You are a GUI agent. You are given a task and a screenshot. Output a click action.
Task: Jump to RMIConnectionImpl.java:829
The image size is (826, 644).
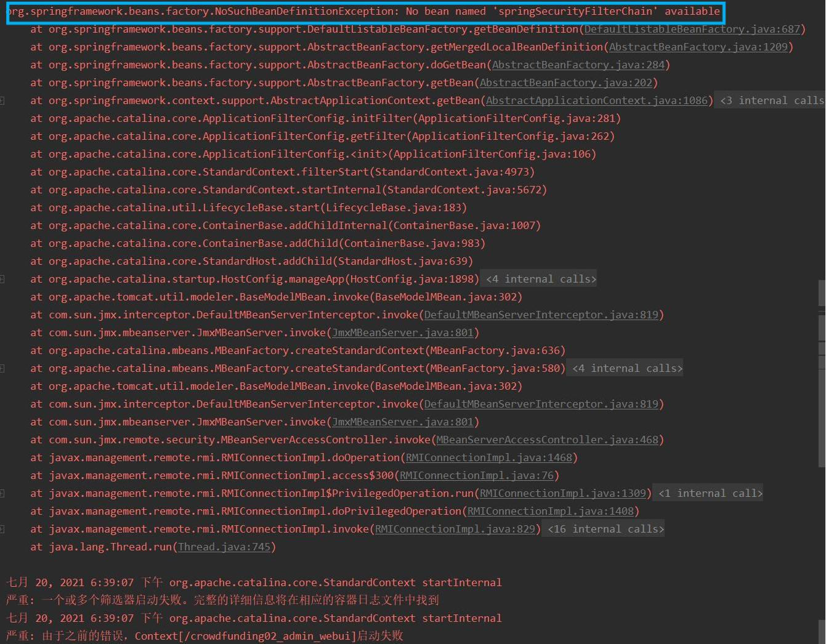pos(455,529)
